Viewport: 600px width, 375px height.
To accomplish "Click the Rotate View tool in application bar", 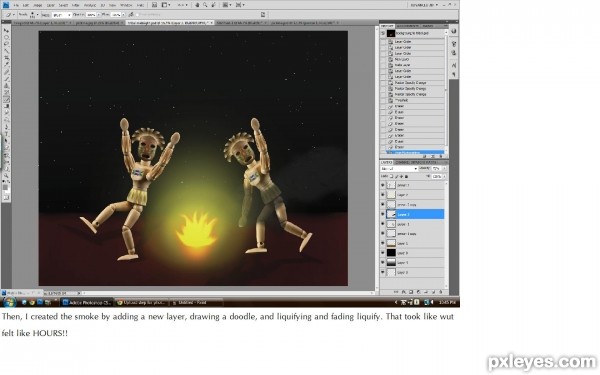I will 214,5.
